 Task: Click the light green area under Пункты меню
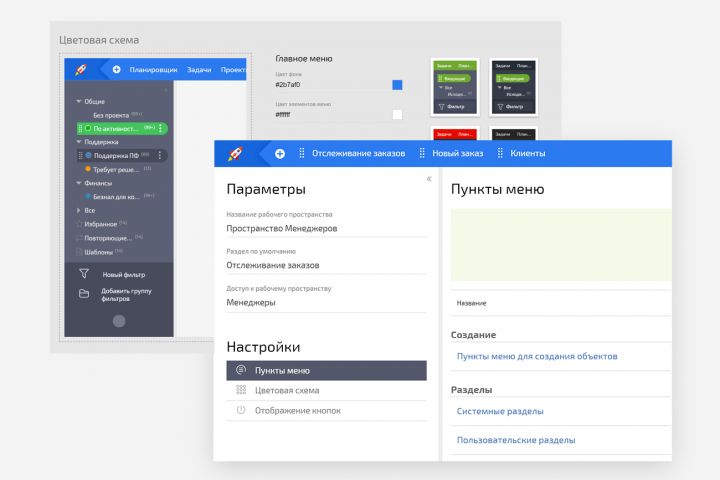(561, 245)
